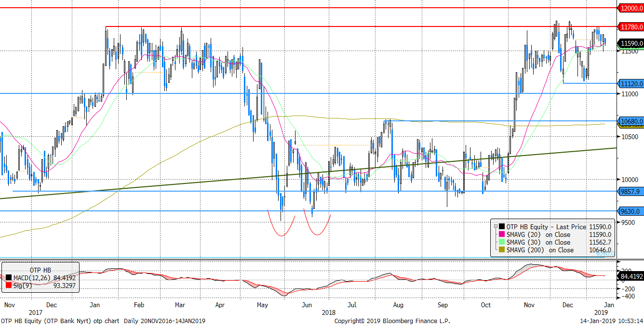The width and height of the screenshot is (644, 325).
Task: Click the Oct month label on time axis
Action: pos(486,305)
